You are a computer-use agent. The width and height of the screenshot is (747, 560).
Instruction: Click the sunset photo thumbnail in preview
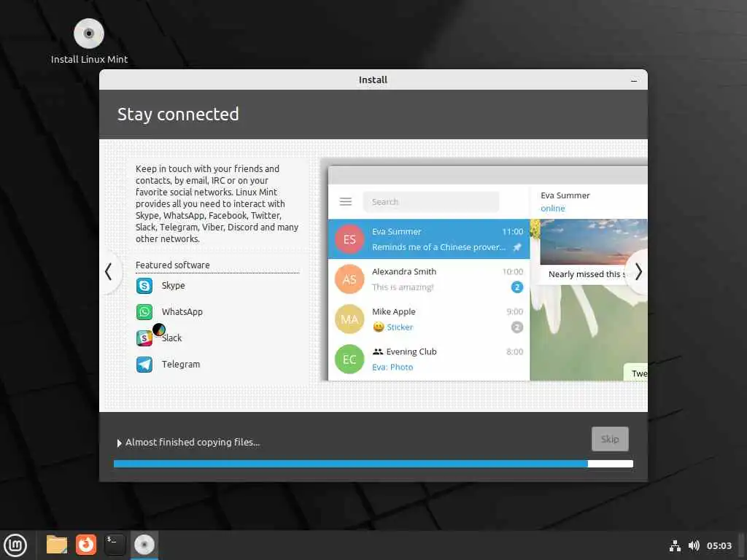[x=594, y=242]
